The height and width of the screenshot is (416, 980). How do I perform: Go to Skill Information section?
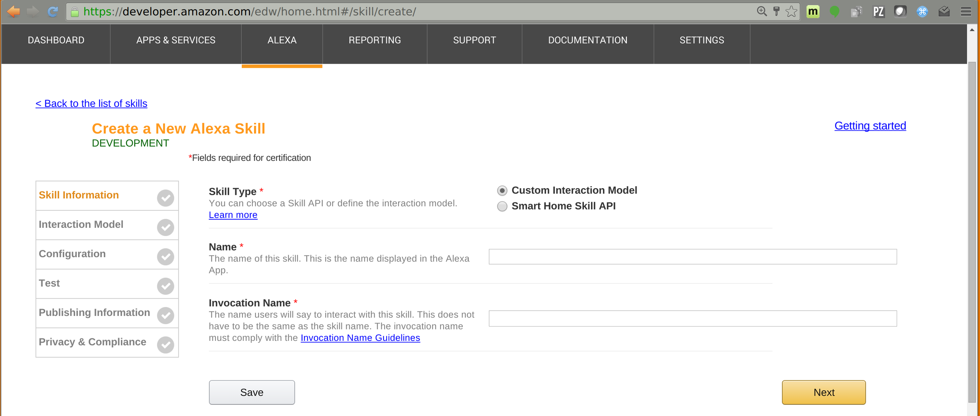pos(107,196)
